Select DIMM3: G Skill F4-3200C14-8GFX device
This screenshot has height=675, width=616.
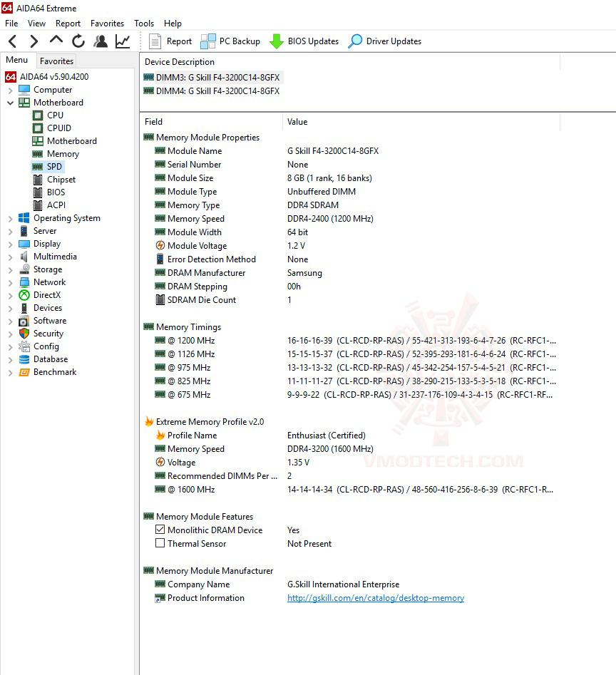(x=218, y=78)
